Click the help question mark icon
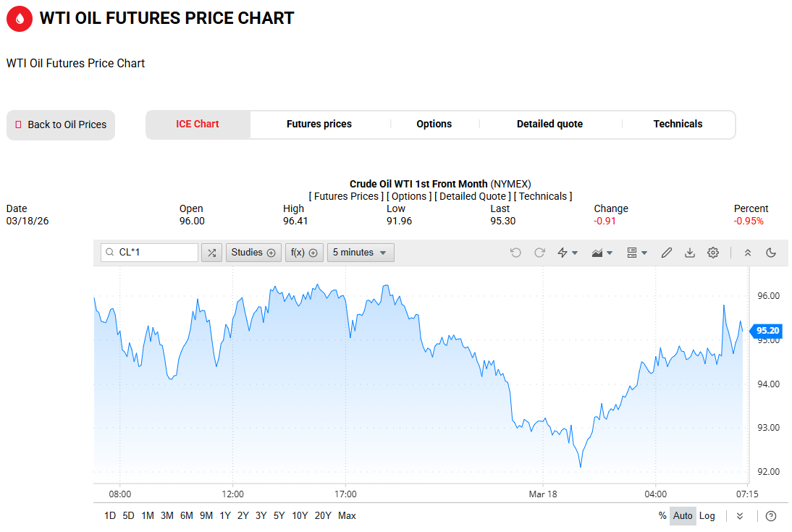 [x=771, y=516]
